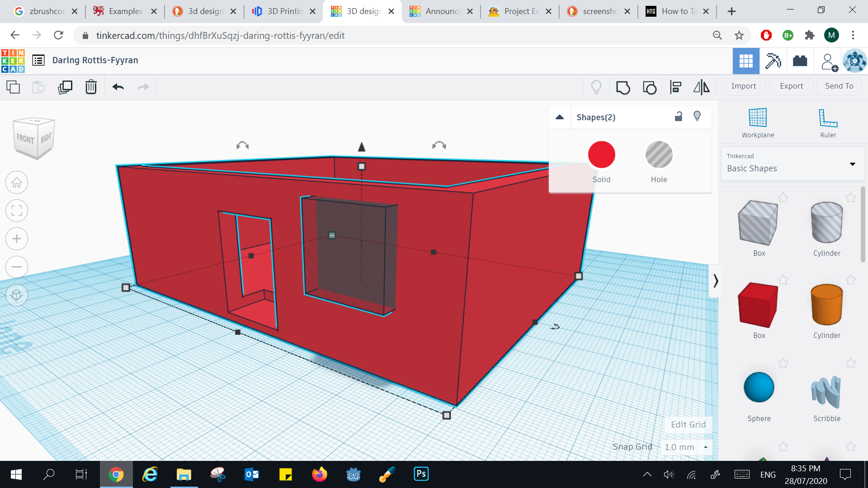Select the Group tool
The height and width of the screenshot is (488, 868).
623,87
